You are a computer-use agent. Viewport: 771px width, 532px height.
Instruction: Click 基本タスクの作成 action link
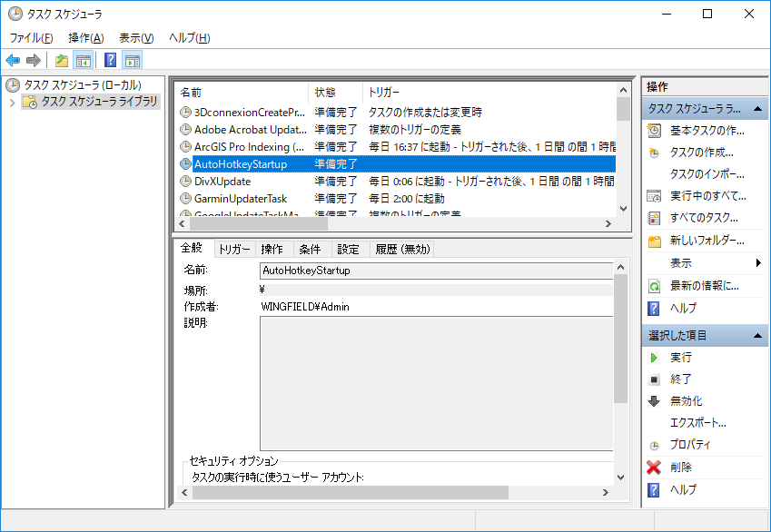(707, 131)
